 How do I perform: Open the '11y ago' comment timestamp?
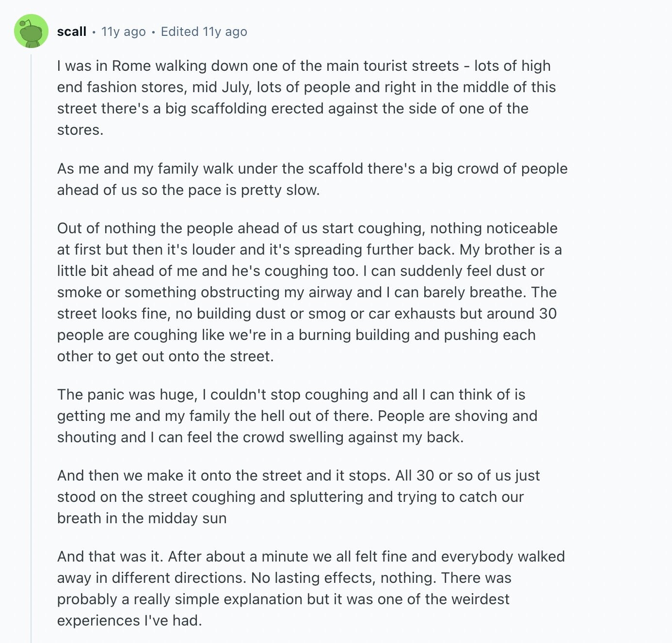(x=123, y=32)
